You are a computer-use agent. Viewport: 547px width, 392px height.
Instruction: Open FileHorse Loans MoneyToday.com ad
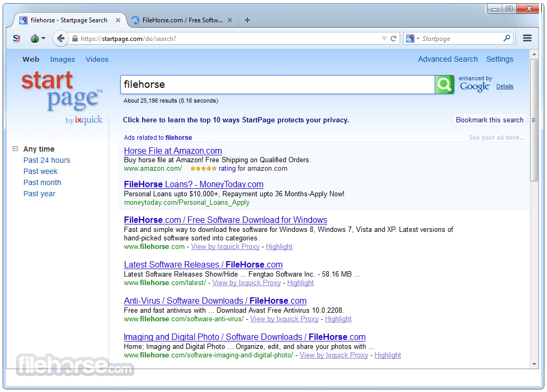click(x=194, y=184)
